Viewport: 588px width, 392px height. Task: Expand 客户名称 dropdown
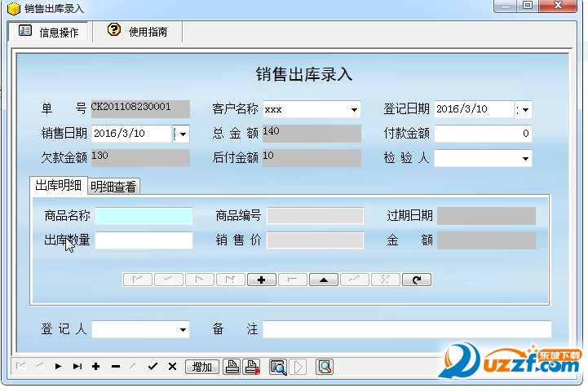pos(354,109)
